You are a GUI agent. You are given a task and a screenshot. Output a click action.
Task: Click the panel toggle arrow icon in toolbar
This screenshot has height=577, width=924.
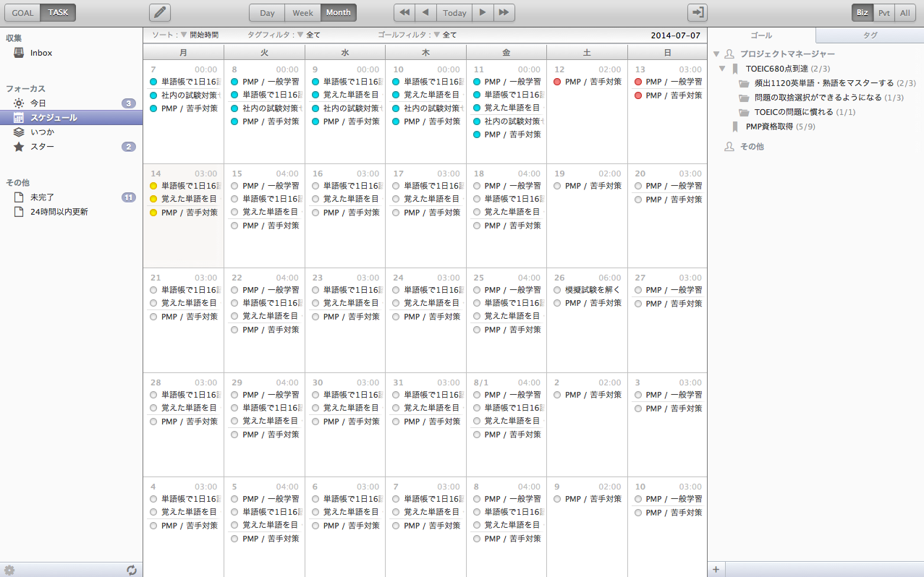698,12
